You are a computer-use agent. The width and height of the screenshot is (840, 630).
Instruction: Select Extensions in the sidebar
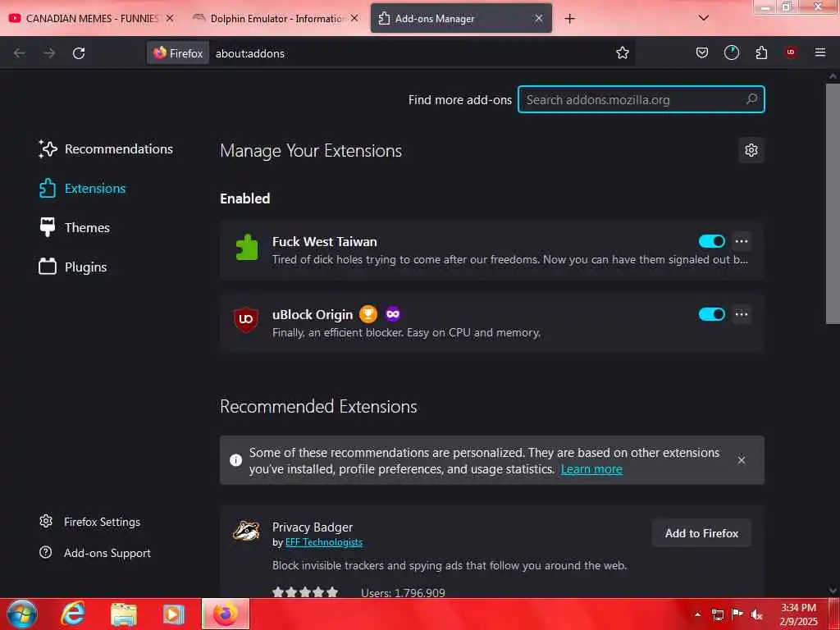83,189
